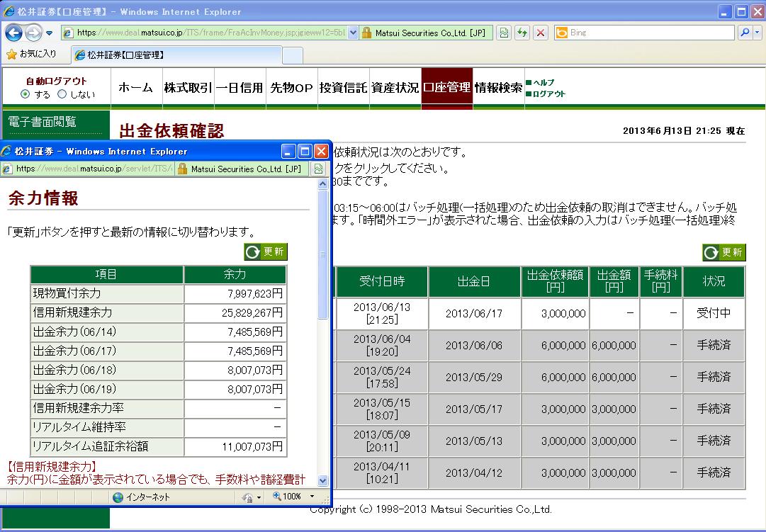
Task: Open the recent pages dropdown beside Forward
Action: pos(50,33)
